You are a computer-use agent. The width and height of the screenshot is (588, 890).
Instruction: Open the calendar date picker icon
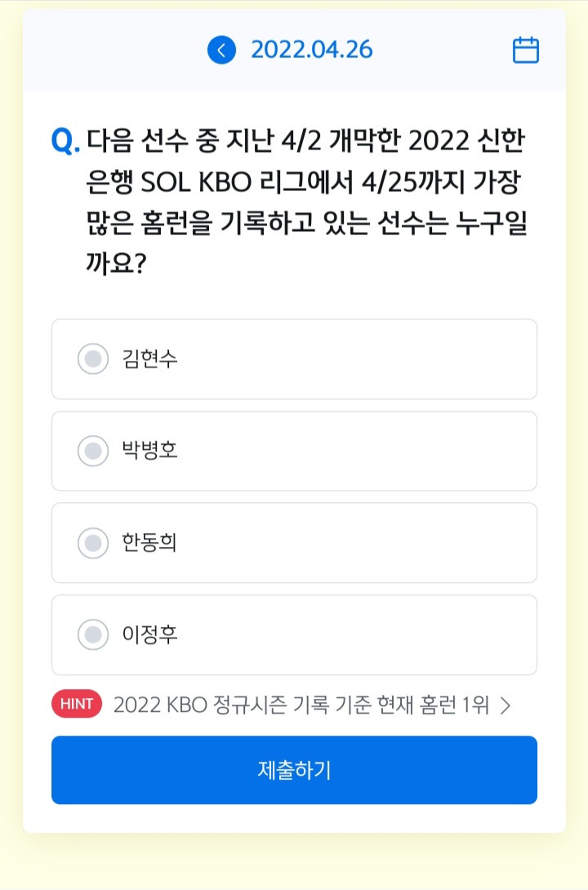[526, 50]
